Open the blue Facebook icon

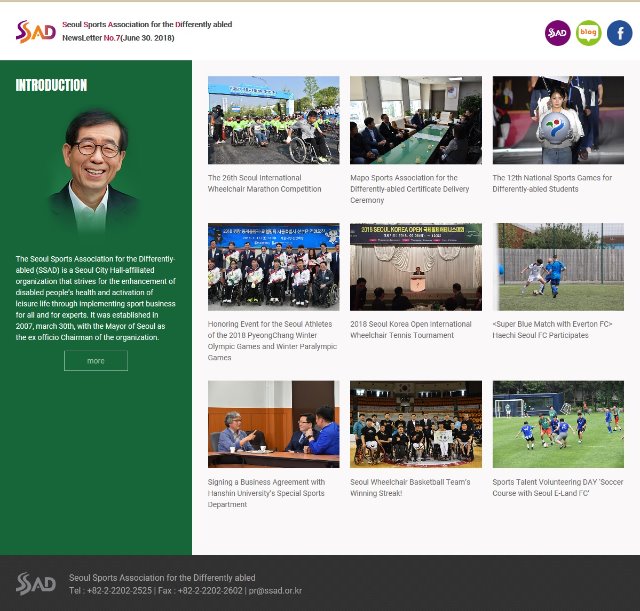pyautogui.click(x=620, y=33)
